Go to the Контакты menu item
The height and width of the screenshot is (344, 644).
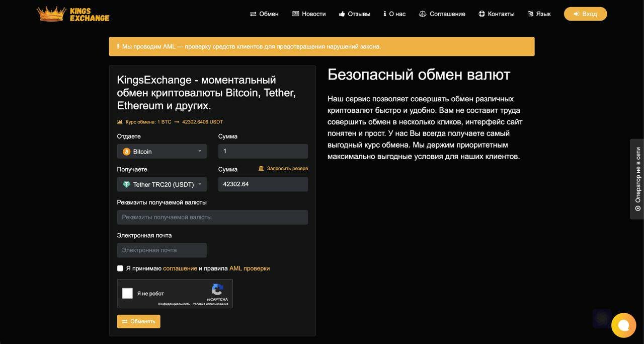[496, 14]
